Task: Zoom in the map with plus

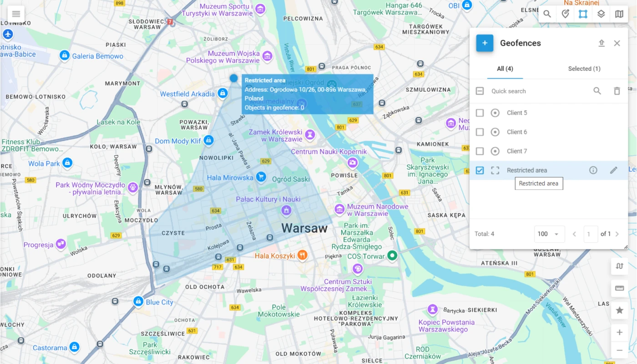Action: click(x=619, y=333)
